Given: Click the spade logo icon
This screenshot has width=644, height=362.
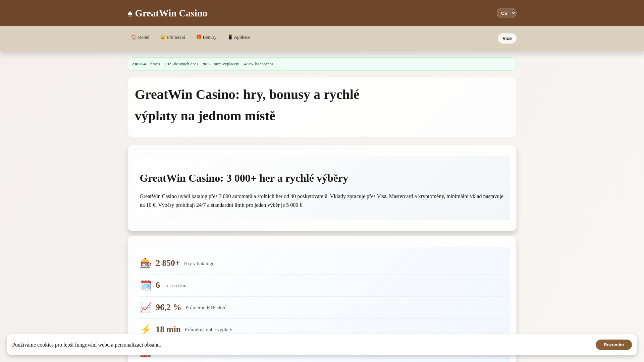Looking at the screenshot, I should [x=130, y=13].
